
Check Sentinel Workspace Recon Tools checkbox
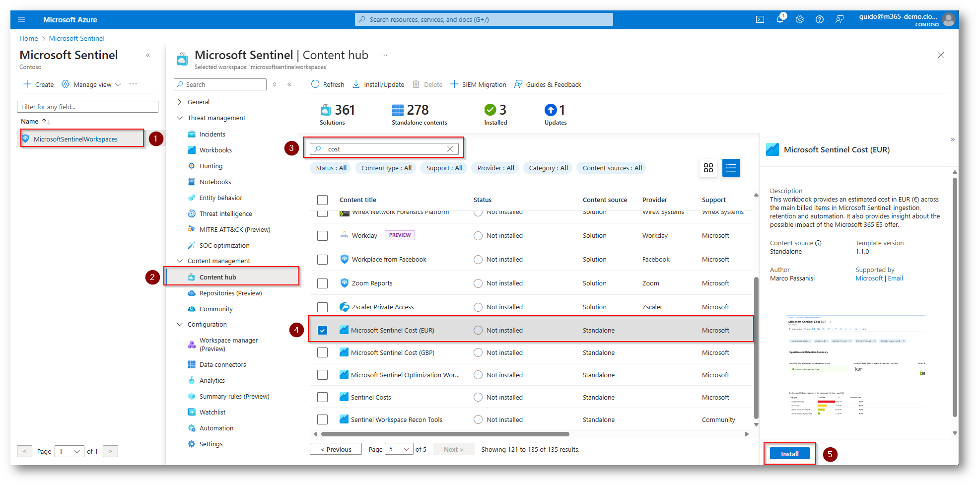point(323,419)
